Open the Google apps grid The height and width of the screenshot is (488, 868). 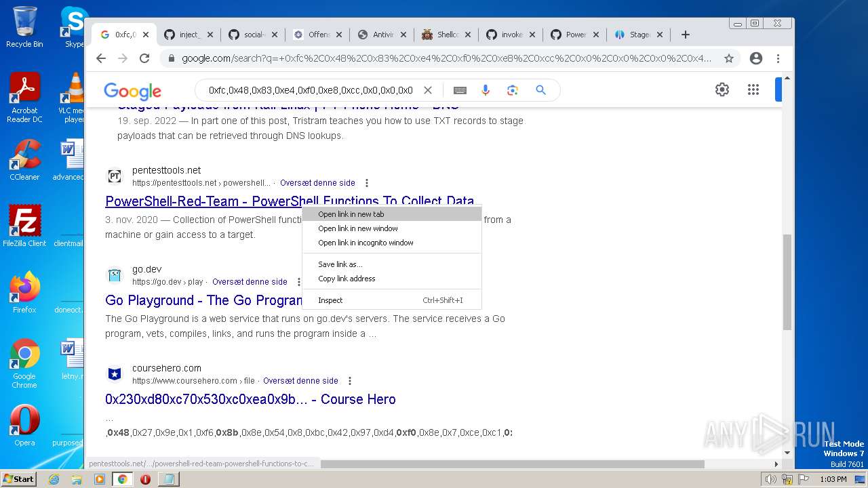pos(753,89)
